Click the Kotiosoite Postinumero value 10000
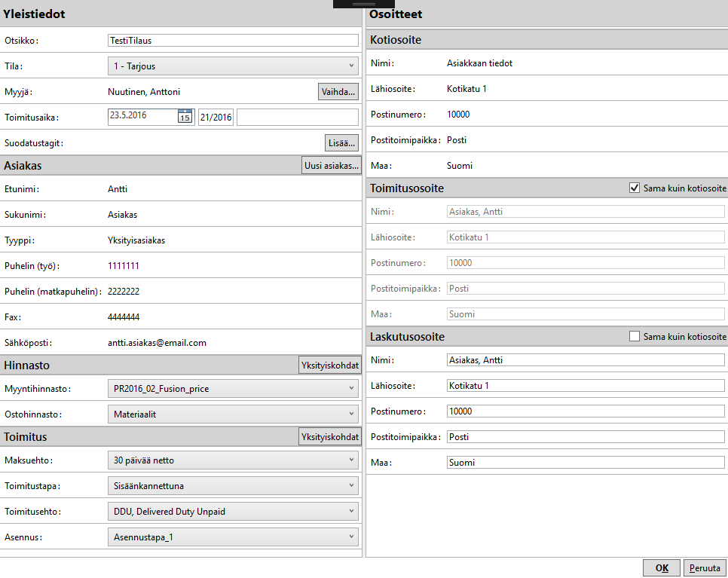This screenshot has width=728, height=578. 458,115
